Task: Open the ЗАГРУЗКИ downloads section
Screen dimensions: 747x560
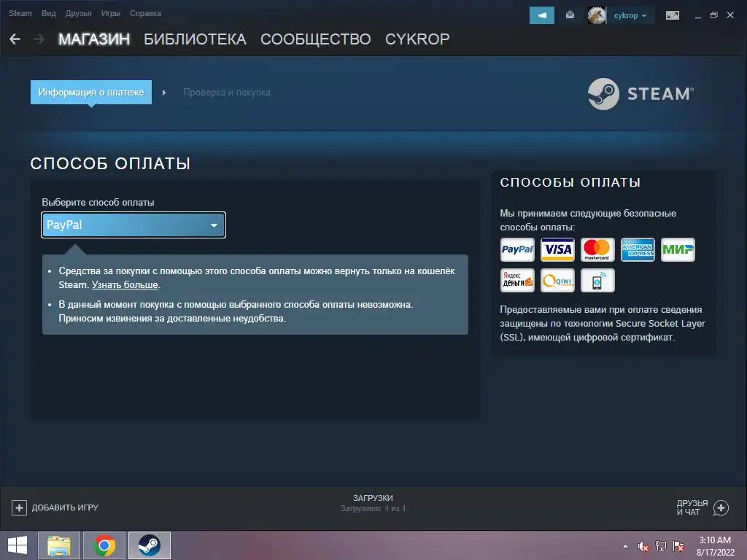Action: tap(373, 498)
